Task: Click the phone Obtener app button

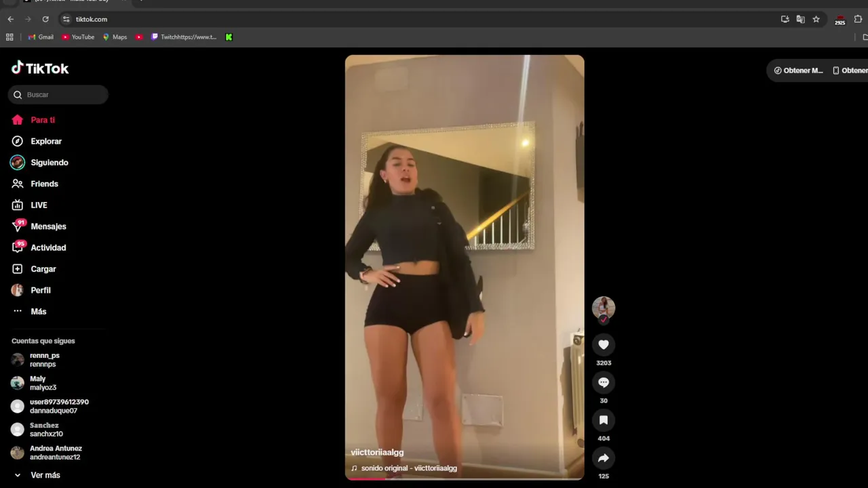Action: [850, 70]
